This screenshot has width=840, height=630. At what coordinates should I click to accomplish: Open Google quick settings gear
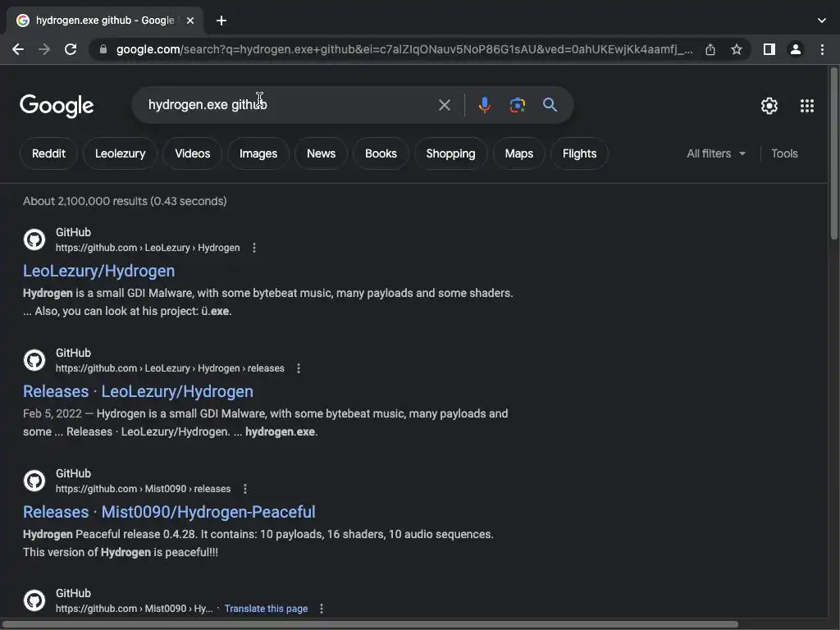tap(769, 106)
